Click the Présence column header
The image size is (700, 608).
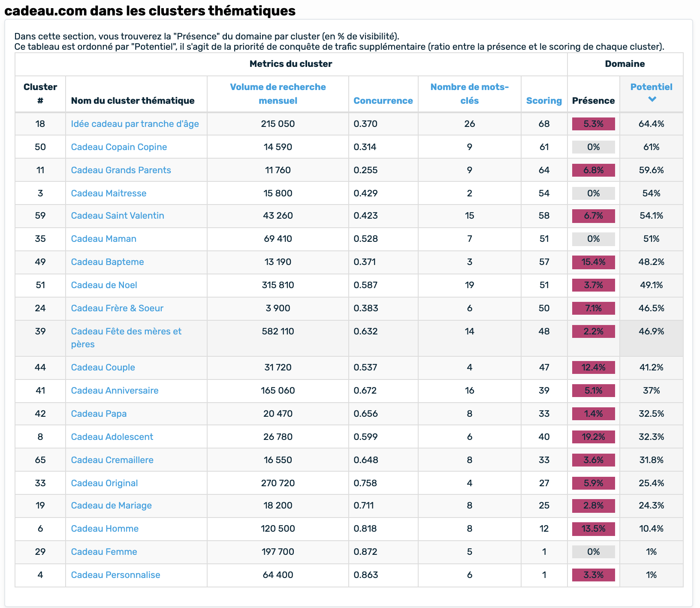[x=594, y=100]
